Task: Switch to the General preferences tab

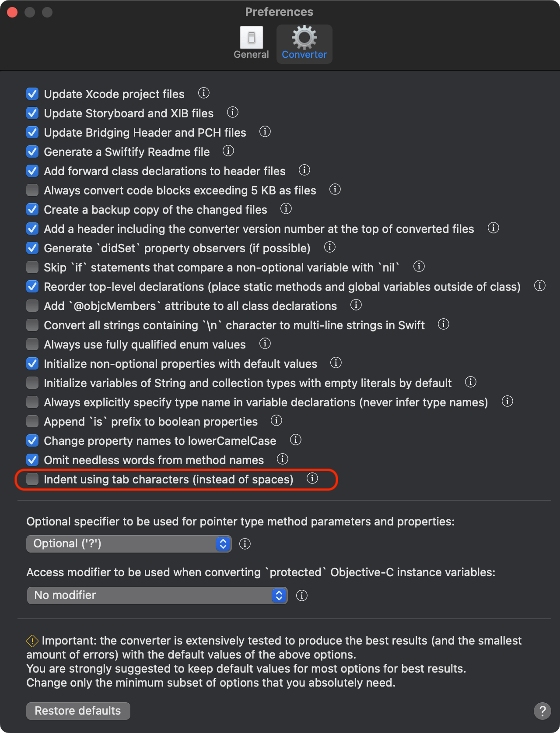Action: pyautogui.click(x=251, y=43)
